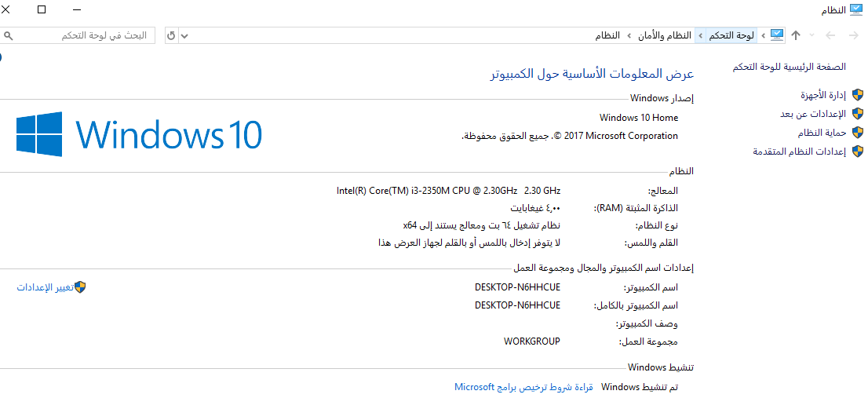This screenshot has height=398, width=868.
Task: Click Change settings link (تغيير الإعدادات)
Action: (x=45, y=287)
